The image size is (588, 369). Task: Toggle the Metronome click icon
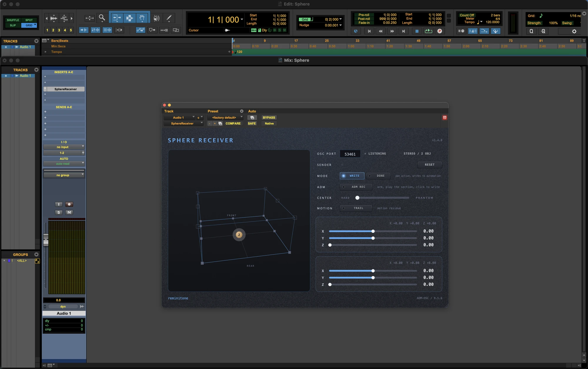coord(473,31)
